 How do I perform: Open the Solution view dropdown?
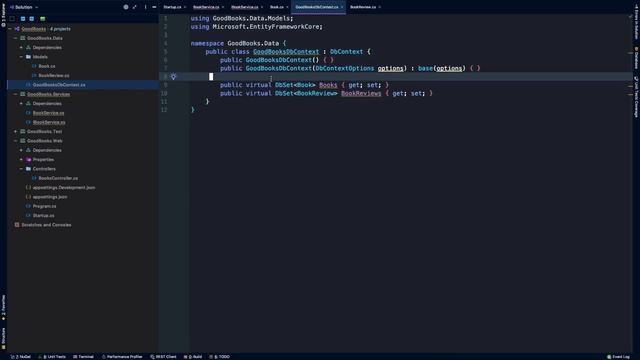pyautogui.click(x=24, y=7)
